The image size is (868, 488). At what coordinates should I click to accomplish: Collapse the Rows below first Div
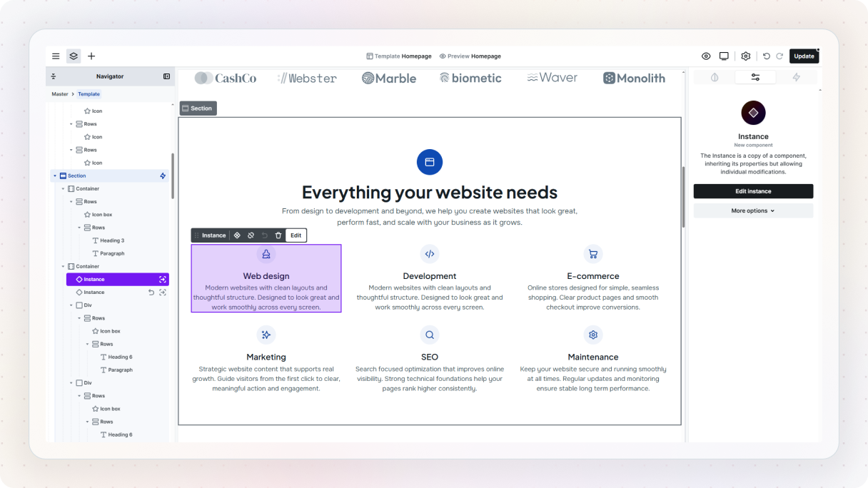(79, 318)
